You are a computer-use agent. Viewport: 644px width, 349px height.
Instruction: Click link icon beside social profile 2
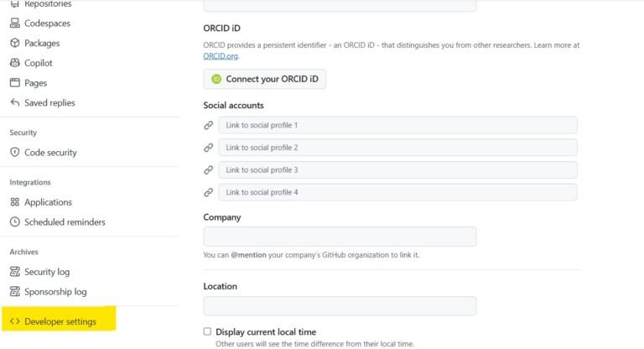click(x=209, y=147)
